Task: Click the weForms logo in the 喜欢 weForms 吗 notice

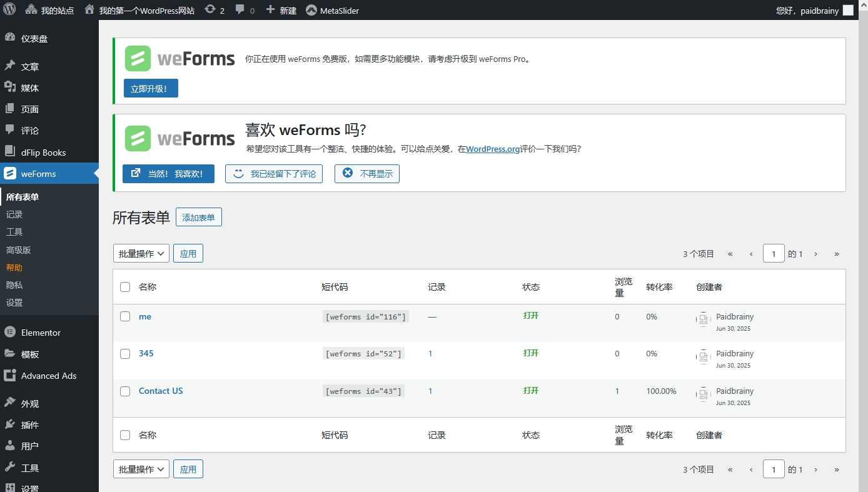Action: (x=180, y=138)
